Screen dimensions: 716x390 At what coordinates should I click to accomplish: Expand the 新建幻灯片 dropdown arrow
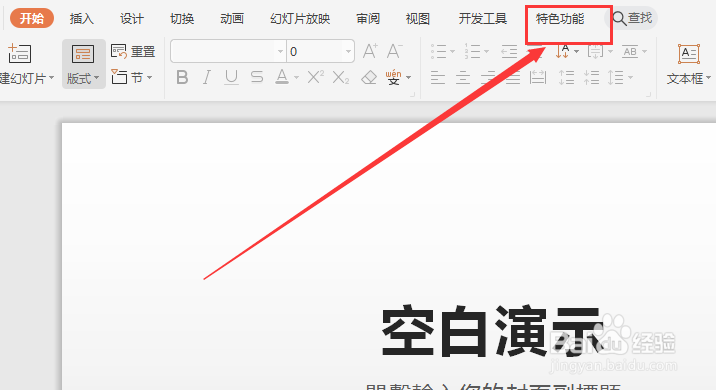coord(51,78)
